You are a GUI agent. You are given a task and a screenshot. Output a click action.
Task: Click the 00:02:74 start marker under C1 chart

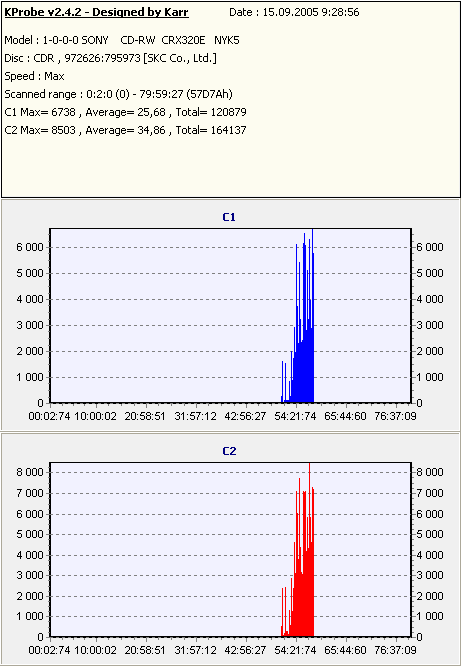click(49, 416)
